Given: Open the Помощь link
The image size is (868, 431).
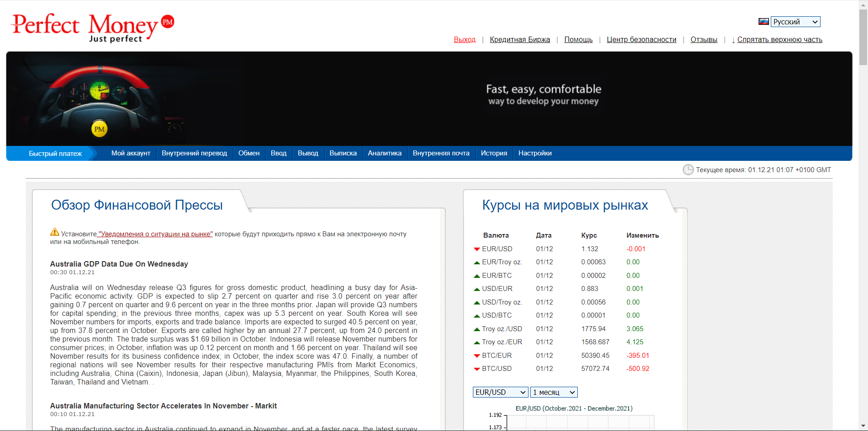Looking at the screenshot, I should point(579,40).
